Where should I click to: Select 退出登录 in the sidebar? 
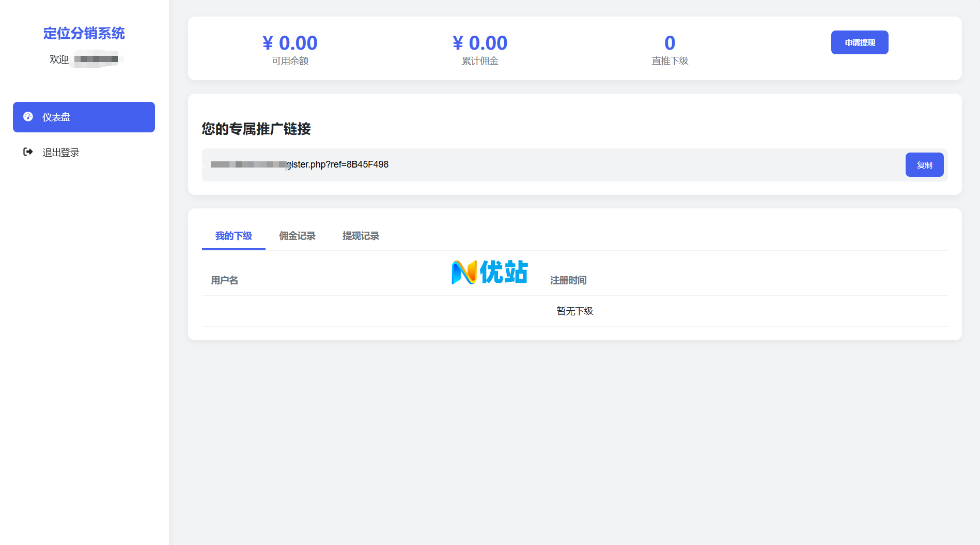click(60, 153)
